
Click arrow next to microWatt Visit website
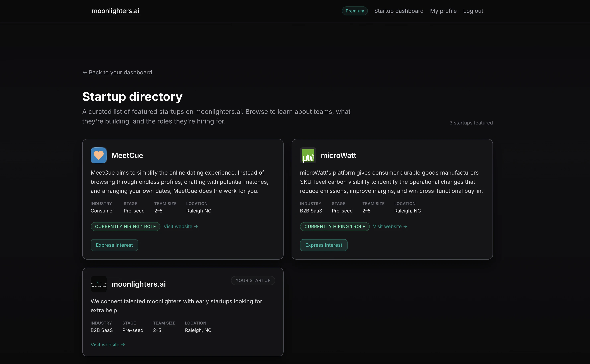coord(405,226)
